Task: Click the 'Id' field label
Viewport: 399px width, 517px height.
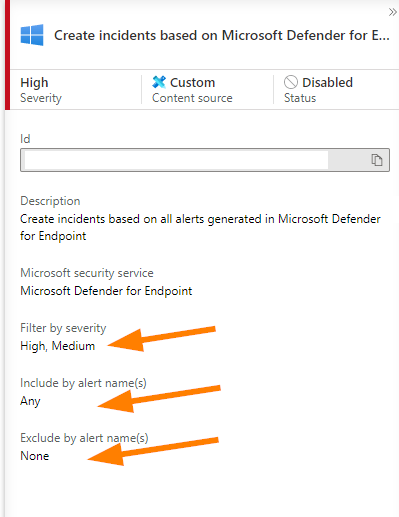Action: coord(25,139)
